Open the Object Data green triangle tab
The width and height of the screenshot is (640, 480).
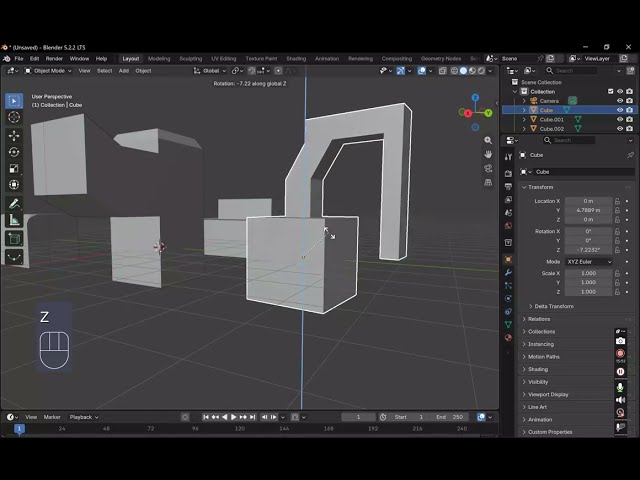(x=508, y=324)
